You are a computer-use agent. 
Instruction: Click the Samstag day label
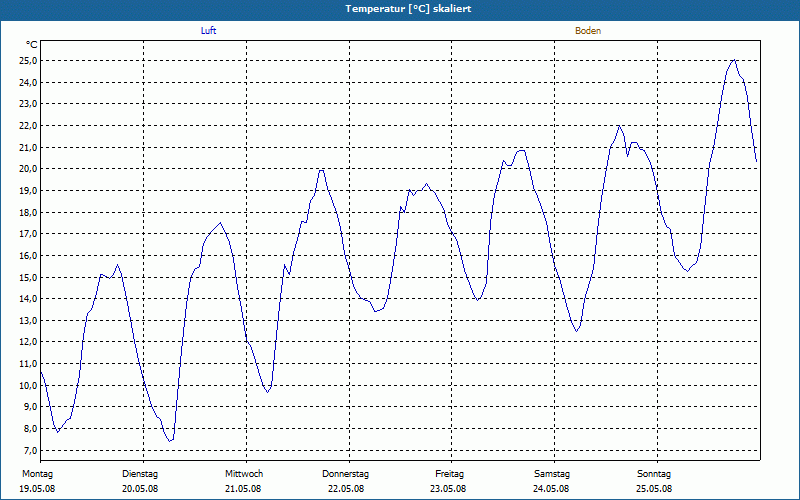pos(552,474)
